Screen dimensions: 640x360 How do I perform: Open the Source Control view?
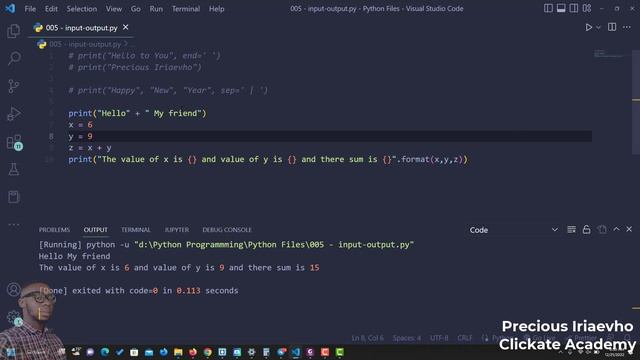[x=13, y=86]
